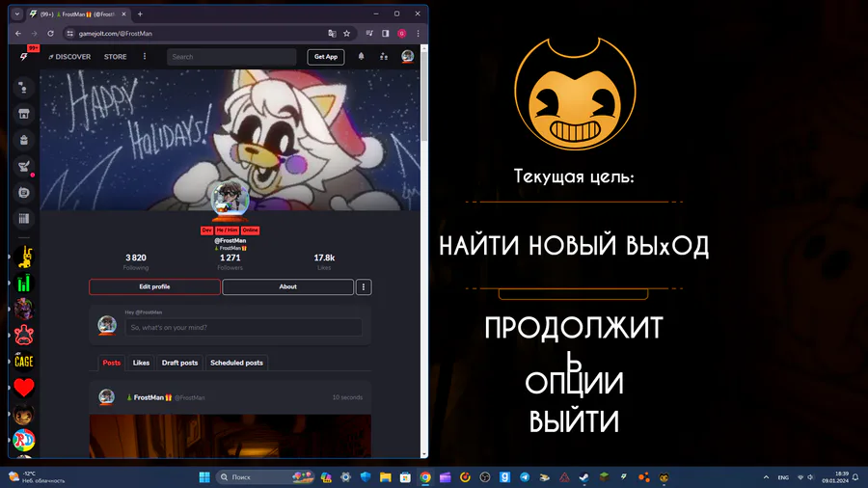Open the navbar three-dot more menu

click(145, 57)
